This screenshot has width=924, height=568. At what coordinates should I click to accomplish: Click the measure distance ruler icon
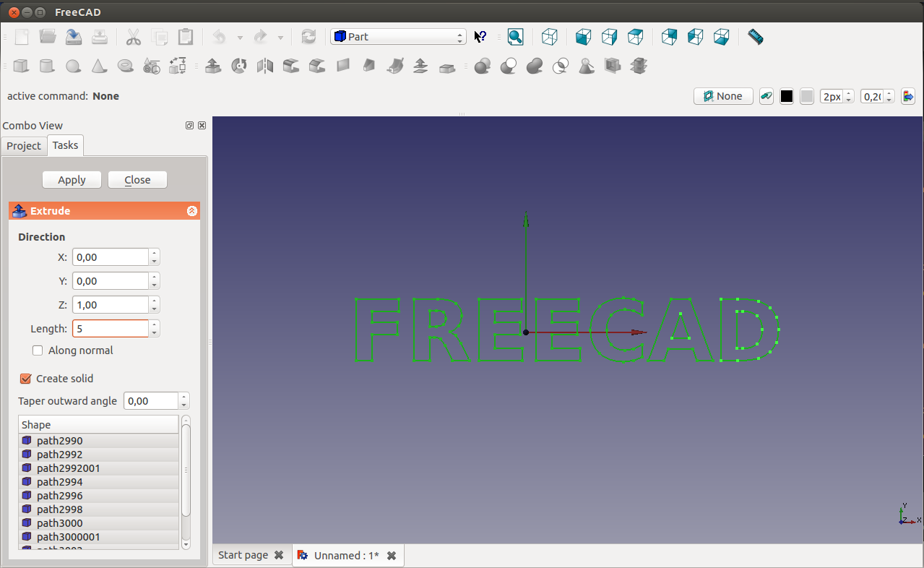(756, 37)
